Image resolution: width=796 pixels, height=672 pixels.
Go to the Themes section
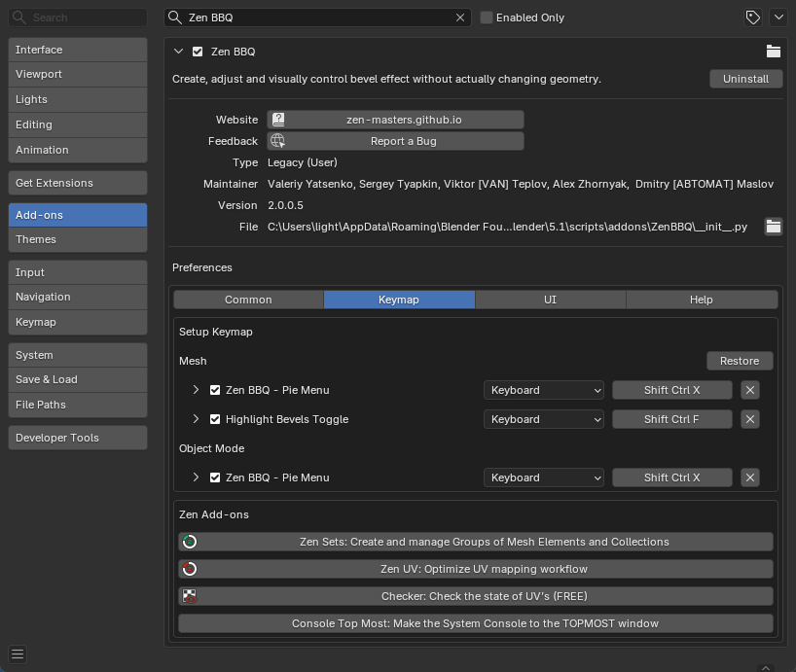(78, 239)
